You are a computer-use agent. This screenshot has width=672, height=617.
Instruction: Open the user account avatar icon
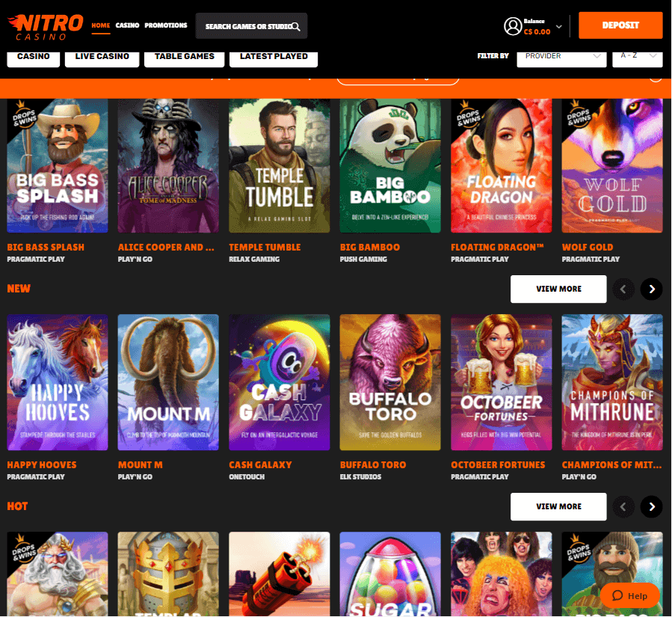513,26
